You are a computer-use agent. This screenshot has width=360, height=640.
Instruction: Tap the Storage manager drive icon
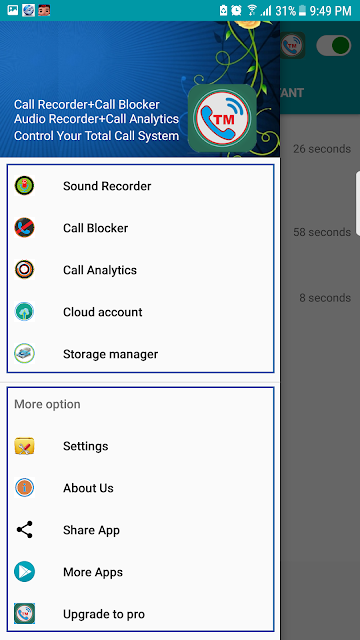[24, 354]
